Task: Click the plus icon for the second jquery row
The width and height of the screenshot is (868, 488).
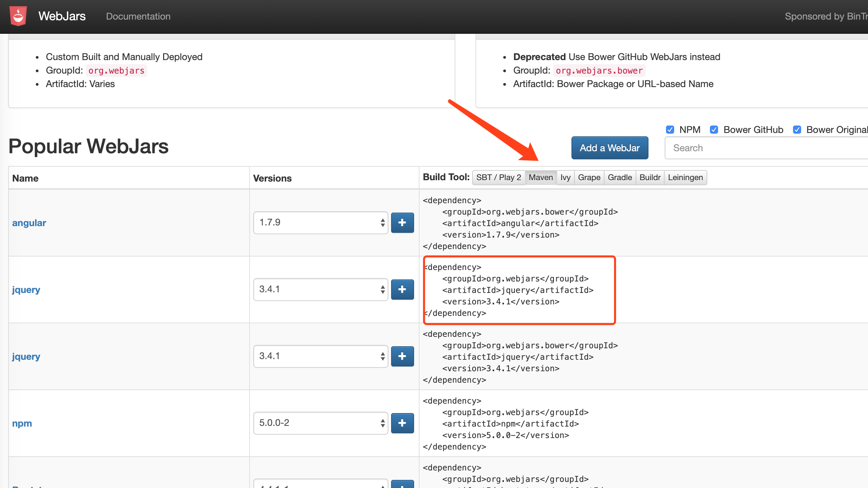Action: click(x=402, y=356)
